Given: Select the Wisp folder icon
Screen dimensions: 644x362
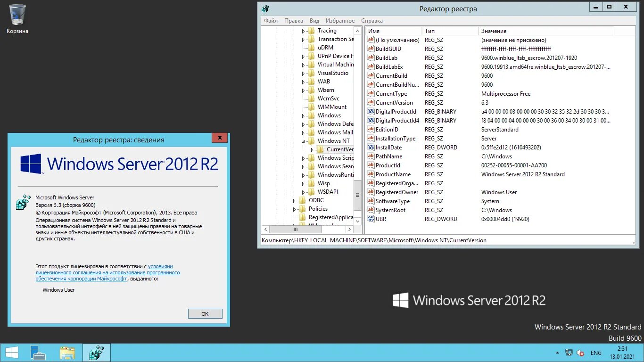Looking at the screenshot, I should click(311, 183).
